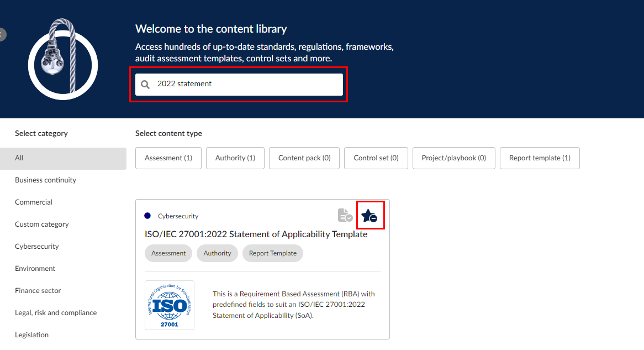Filter by Content pack (0) content type
This screenshot has height=350, width=644.
304,158
